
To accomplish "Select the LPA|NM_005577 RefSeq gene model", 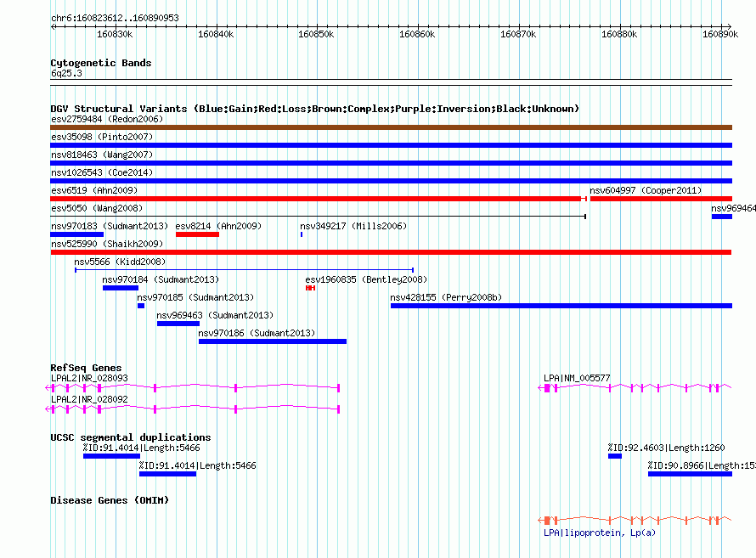I will pos(635,387).
